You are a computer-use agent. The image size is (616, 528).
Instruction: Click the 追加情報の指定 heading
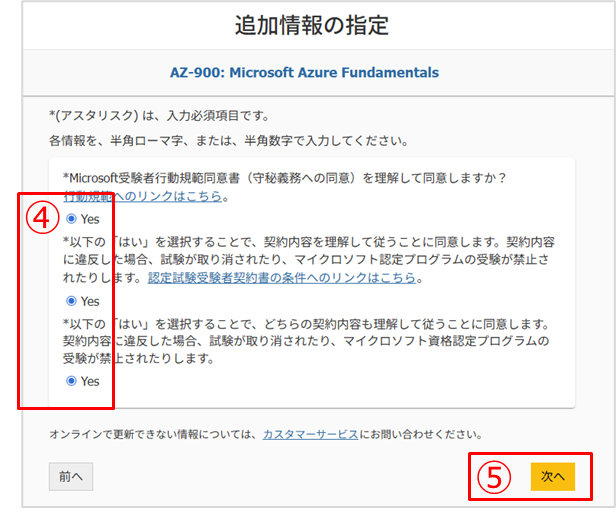[x=312, y=26]
